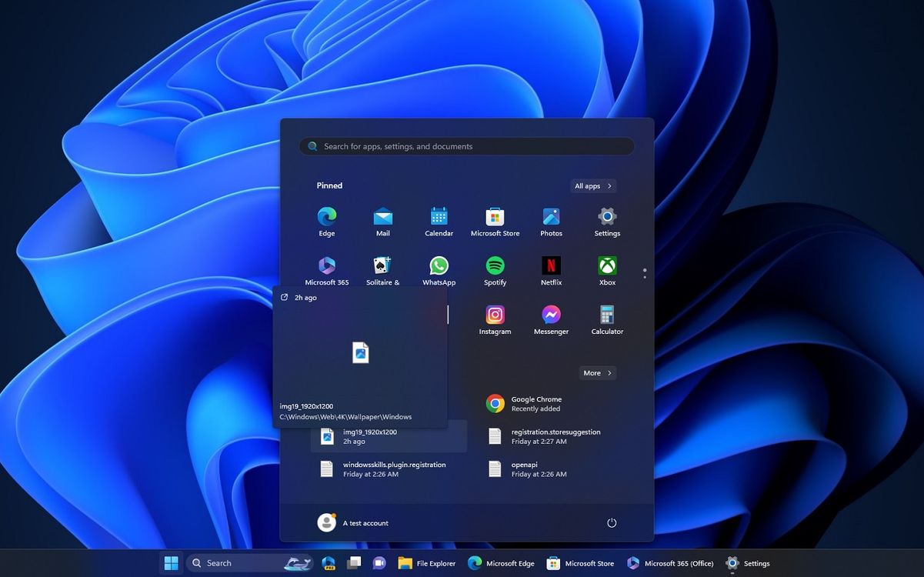The height and width of the screenshot is (577, 924).
Task: Open the Edge pinned app
Action: (x=326, y=218)
